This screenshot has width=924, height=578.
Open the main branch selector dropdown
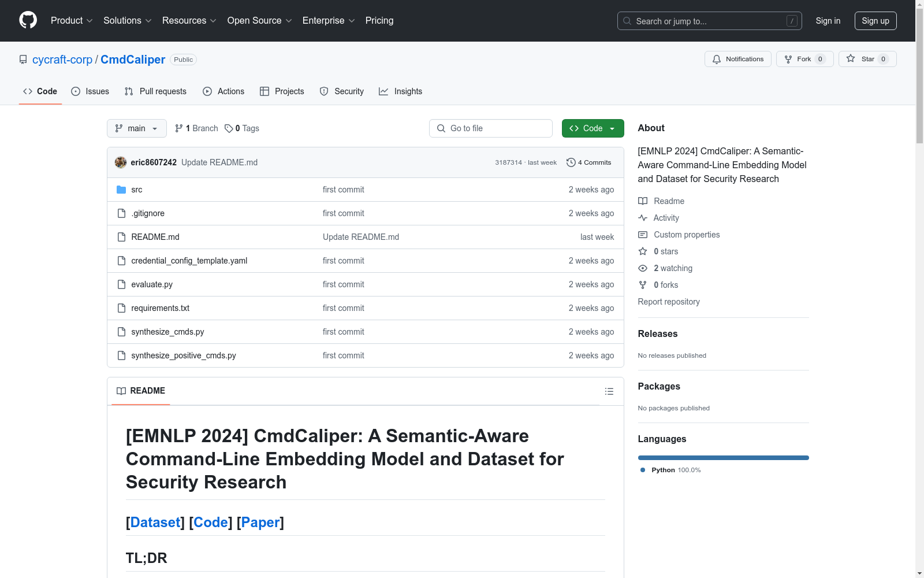[x=137, y=128]
